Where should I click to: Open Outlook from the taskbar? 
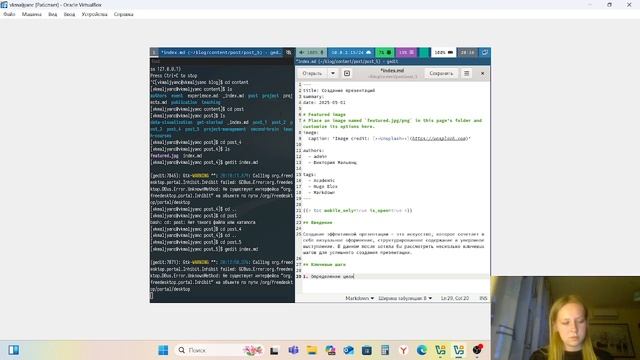348,350
